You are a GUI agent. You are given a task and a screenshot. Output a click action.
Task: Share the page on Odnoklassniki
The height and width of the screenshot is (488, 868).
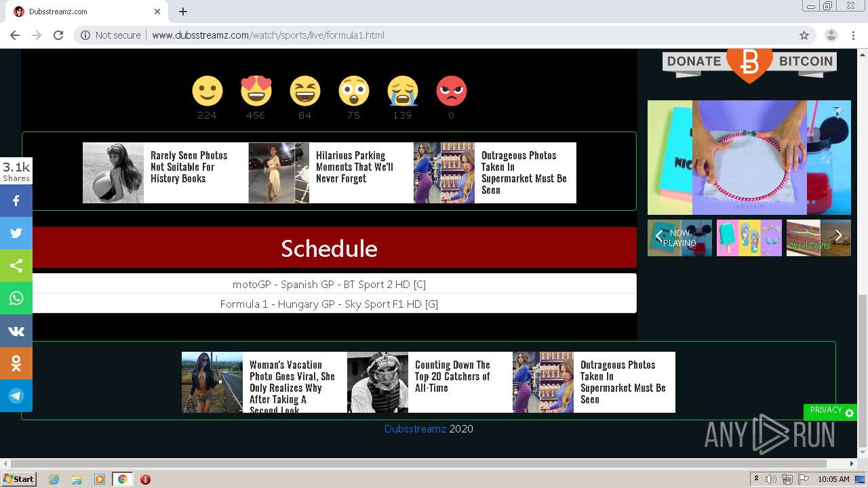point(16,363)
